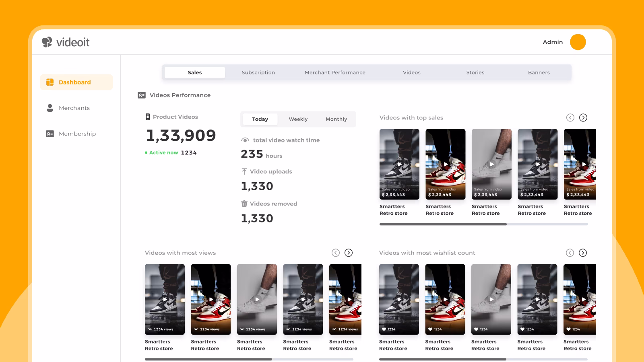Viewport: 644px width, 362px height.
Task: Play the second video in top sales
Action: point(446,164)
